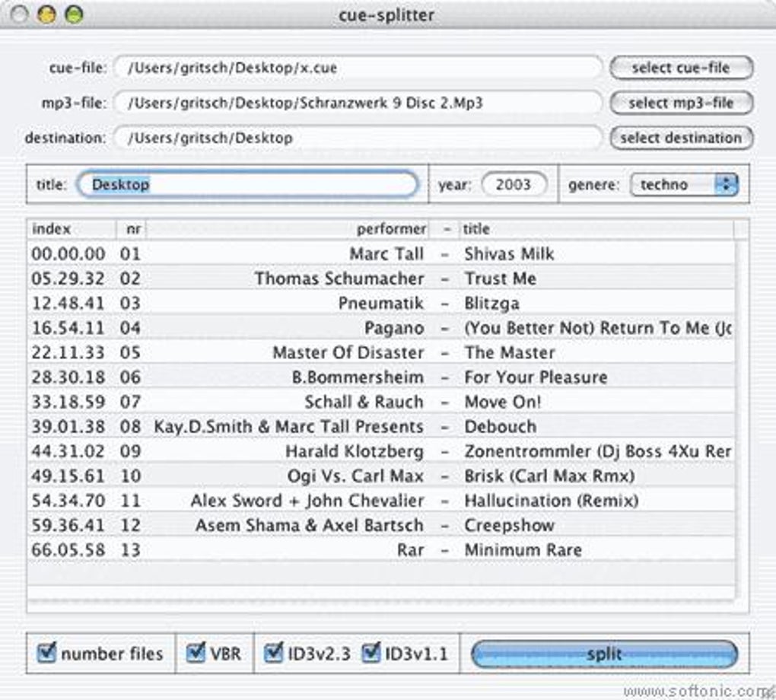The image size is (776, 700).
Task: Click the title column header in track table
Action: (596, 229)
